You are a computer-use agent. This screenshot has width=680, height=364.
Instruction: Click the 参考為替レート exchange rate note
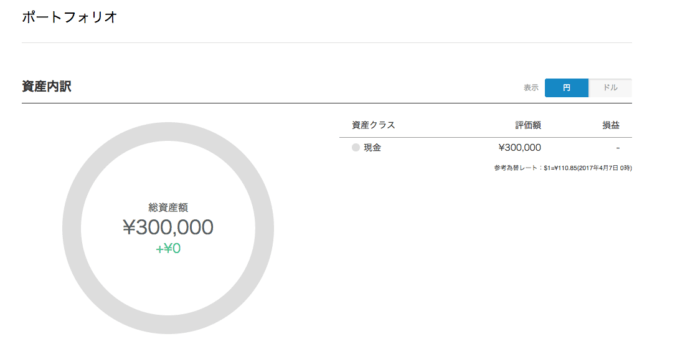click(x=562, y=167)
